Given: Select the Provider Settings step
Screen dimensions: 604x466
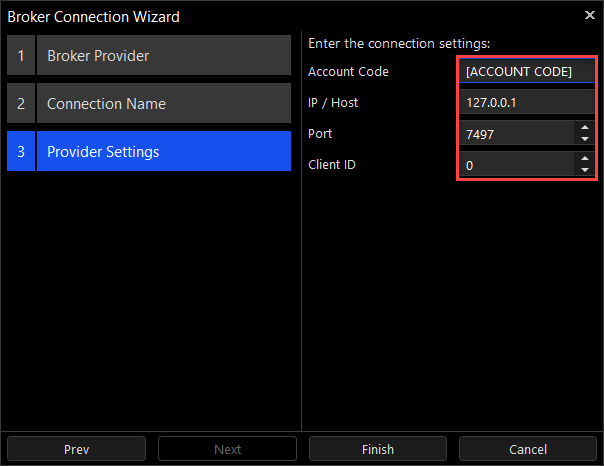Looking at the screenshot, I should (163, 152).
